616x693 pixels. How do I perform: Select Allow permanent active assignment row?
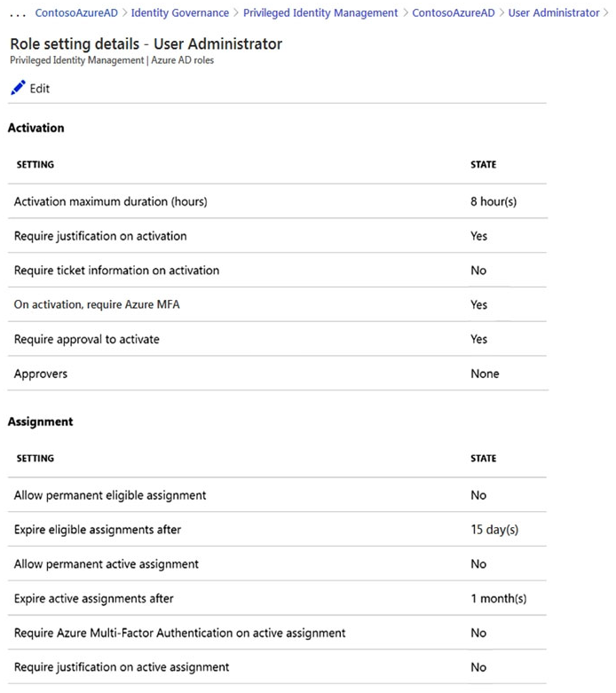(x=107, y=563)
